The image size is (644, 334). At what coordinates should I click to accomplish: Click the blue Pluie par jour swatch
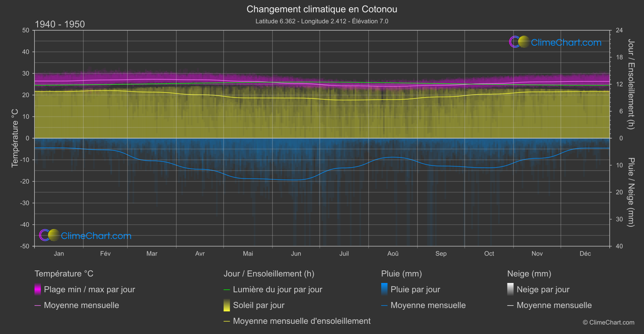tap(384, 289)
